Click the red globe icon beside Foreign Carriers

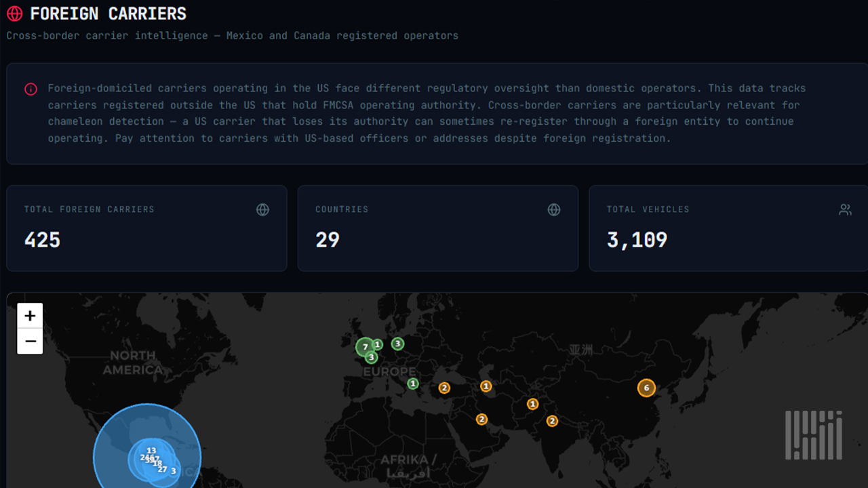(14, 14)
